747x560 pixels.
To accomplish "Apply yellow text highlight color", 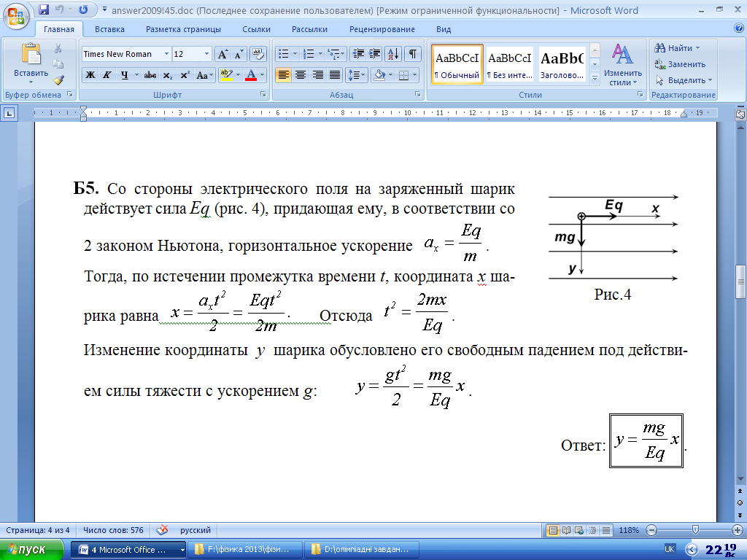I will [226, 75].
